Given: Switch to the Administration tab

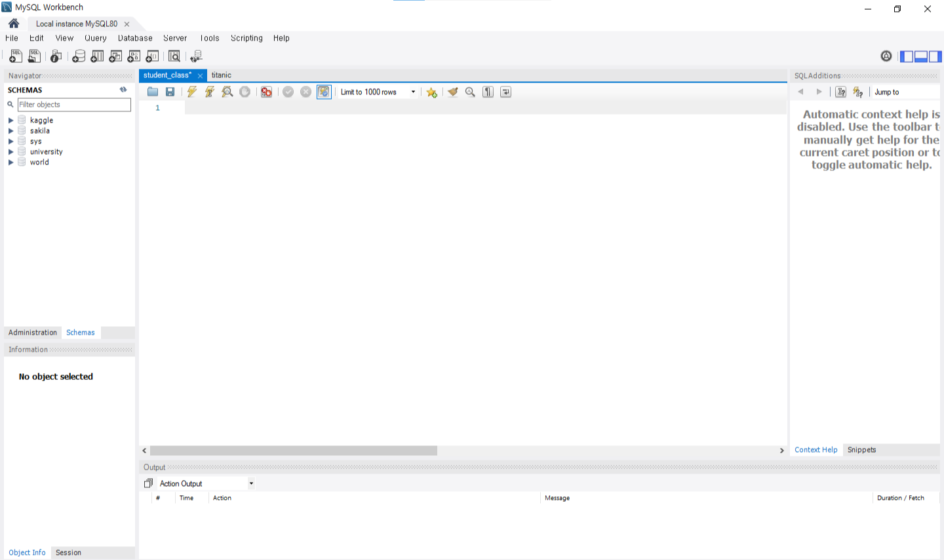Looking at the screenshot, I should (33, 333).
